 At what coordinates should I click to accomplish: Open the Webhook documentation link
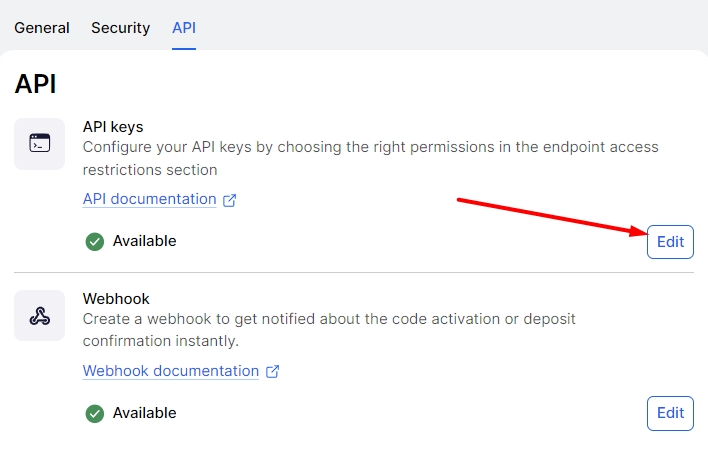[171, 371]
